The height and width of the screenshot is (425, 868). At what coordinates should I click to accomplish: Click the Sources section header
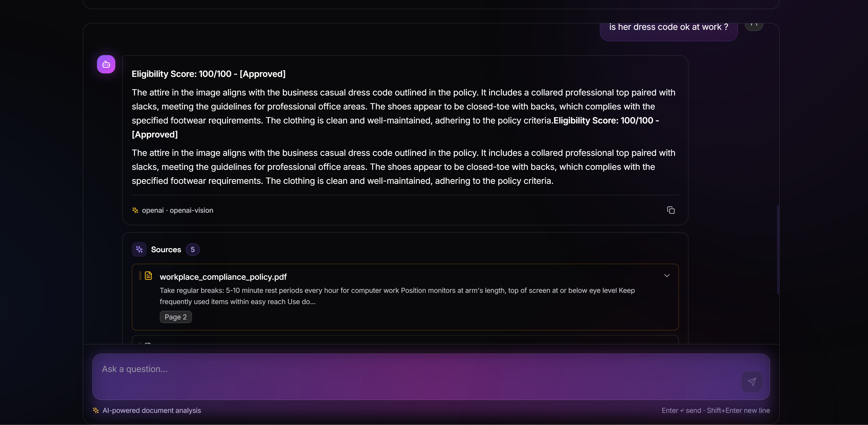click(166, 250)
